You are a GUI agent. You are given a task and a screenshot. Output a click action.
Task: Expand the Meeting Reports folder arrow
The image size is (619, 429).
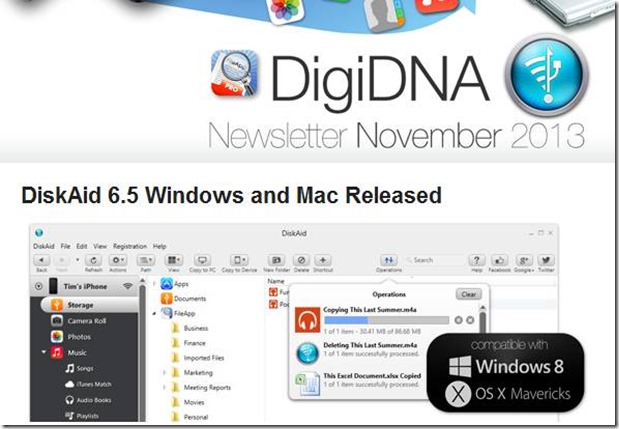[x=164, y=388]
